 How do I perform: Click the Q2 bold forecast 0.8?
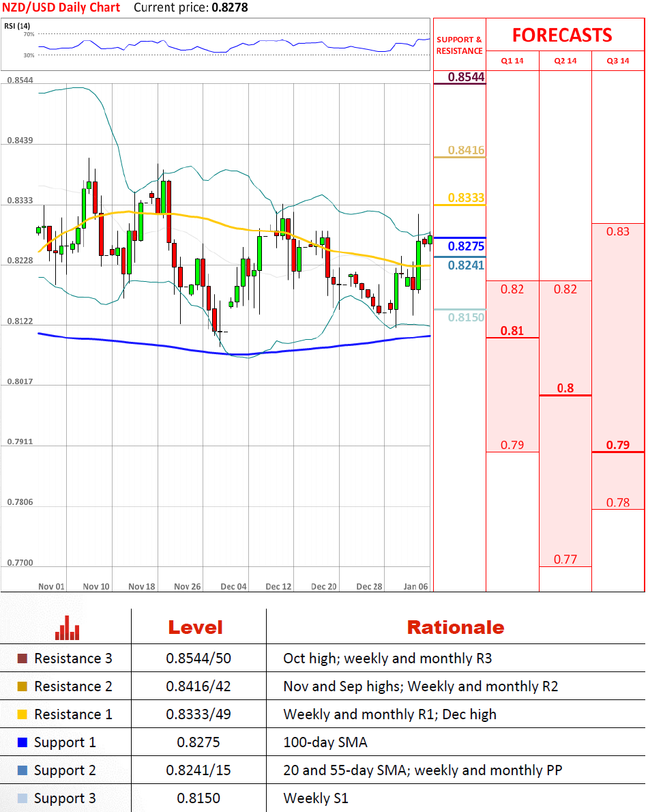click(x=565, y=388)
